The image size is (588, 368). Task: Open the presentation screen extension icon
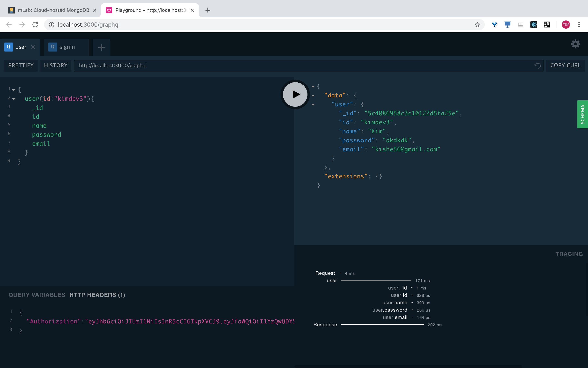[507, 25]
